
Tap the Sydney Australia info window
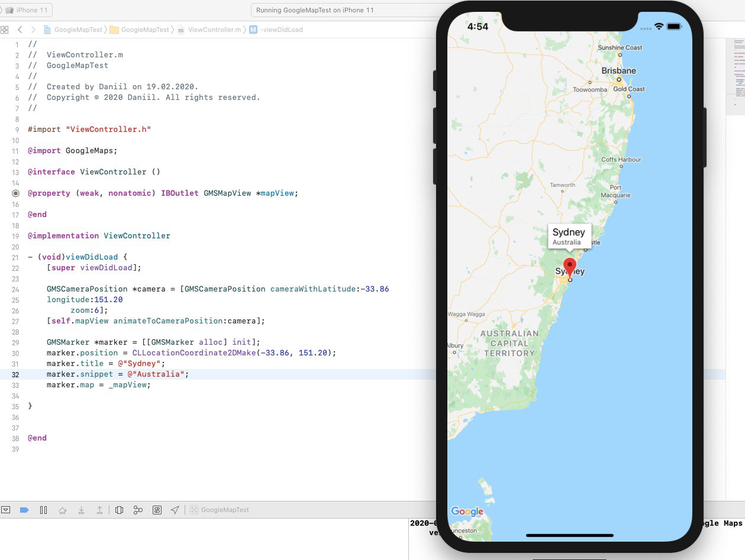pos(569,236)
